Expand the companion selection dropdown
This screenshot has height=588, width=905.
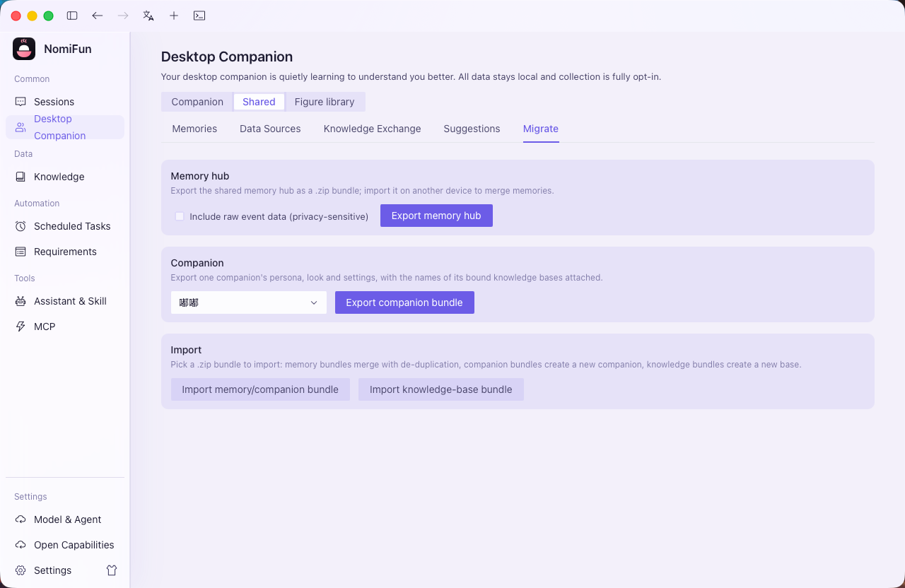[x=249, y=302]
